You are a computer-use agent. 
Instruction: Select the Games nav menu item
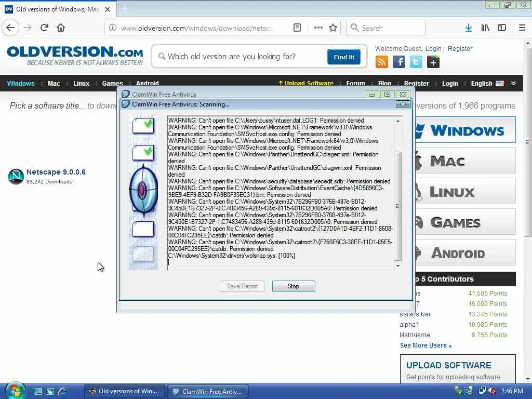point(112,84)
